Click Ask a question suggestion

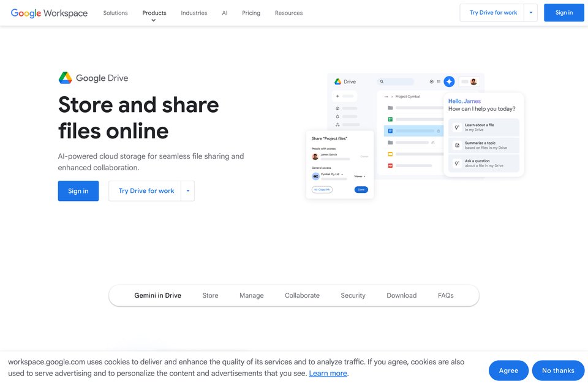pyautogui.click(x=484, y=163)
